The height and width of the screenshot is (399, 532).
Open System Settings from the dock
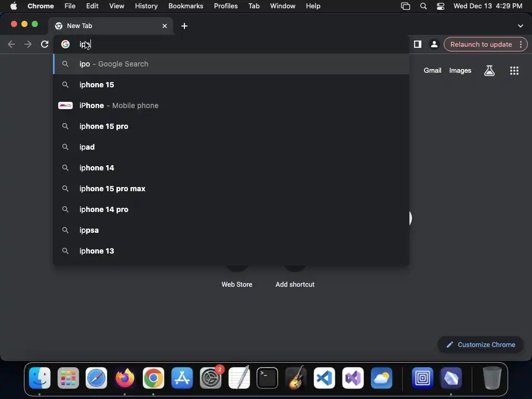click(x=210, y=378)
